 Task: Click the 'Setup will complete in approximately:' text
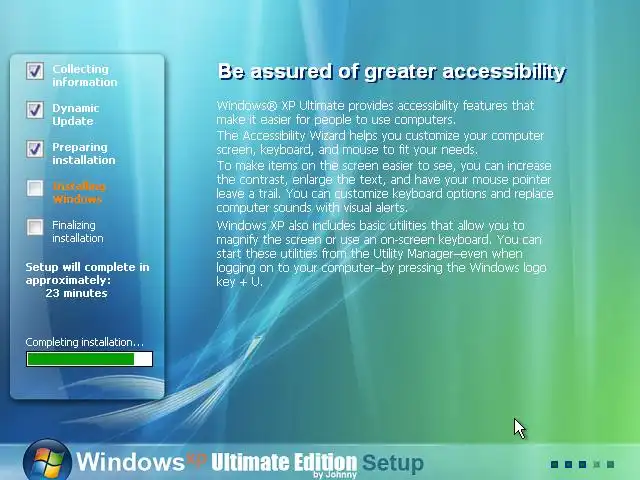[87, 273]
